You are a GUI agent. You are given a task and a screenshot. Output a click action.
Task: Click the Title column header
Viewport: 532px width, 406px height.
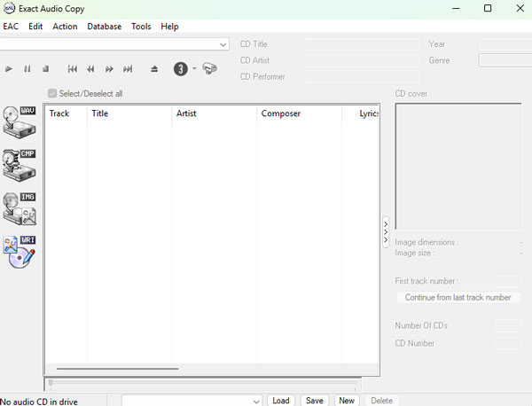[x=129, y=113]
